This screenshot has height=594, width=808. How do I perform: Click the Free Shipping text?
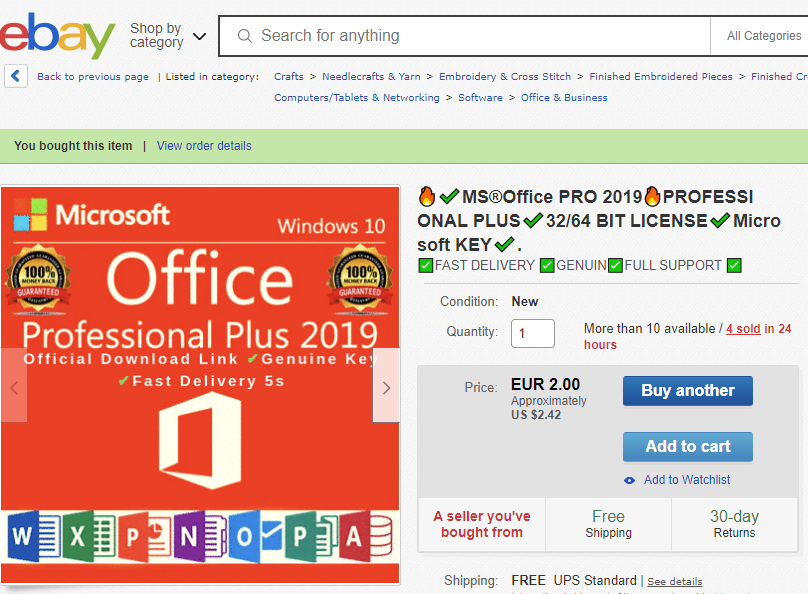[608, 524]
